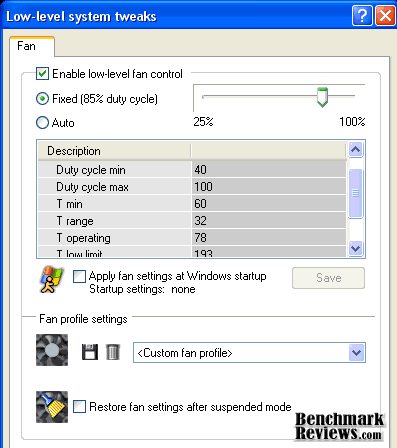Click the floppy disk save profile icon
The image size is (397, 448).
(90, 352)
